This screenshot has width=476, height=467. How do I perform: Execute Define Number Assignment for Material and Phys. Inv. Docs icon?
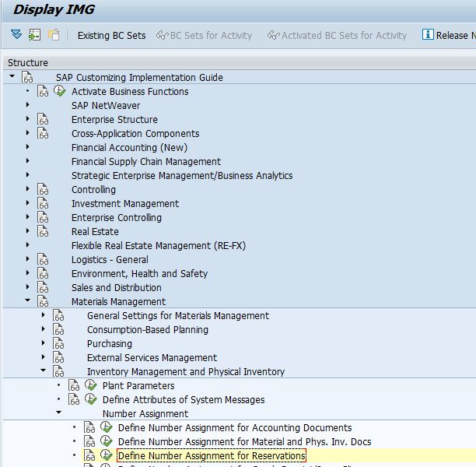coord(107,441)
